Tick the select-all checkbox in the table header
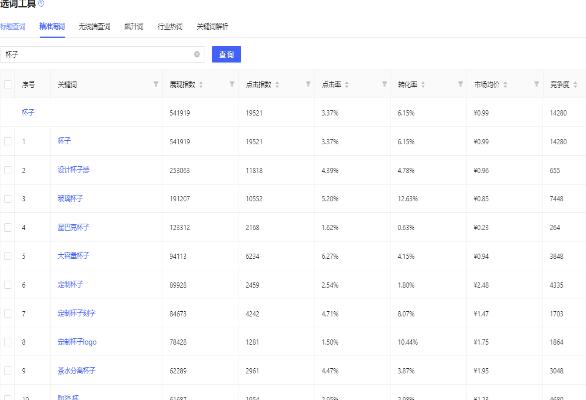The width and height of the screenshot is (586, 400). [x=8, y=84]
